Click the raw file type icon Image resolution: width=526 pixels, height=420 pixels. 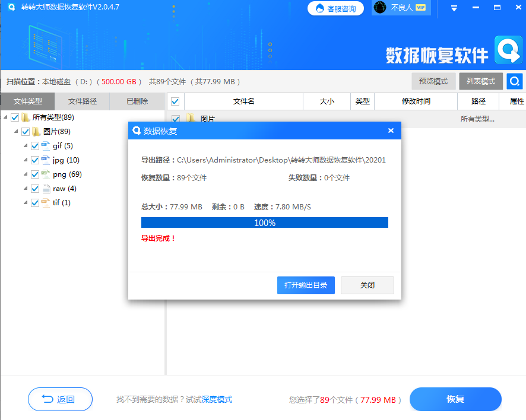click(46, 188)
